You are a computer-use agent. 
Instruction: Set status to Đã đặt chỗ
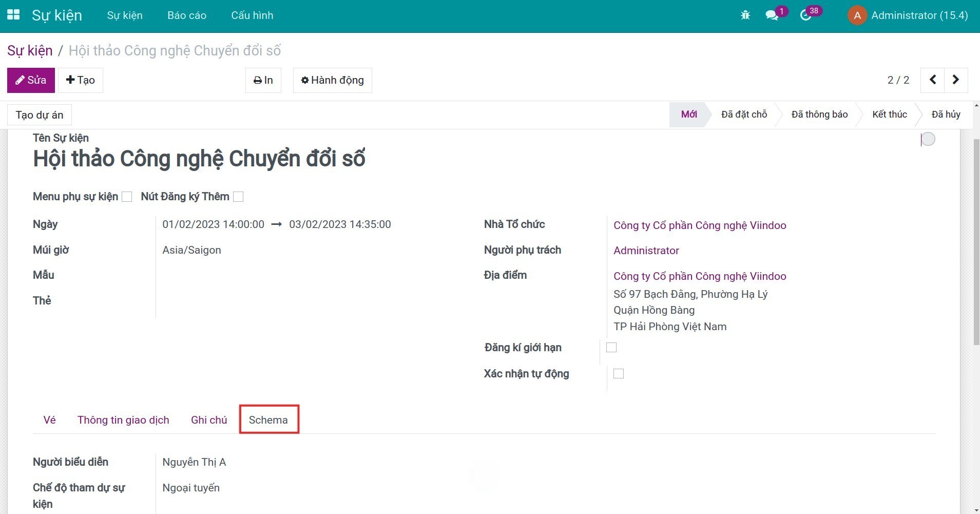tap(744, 115)
